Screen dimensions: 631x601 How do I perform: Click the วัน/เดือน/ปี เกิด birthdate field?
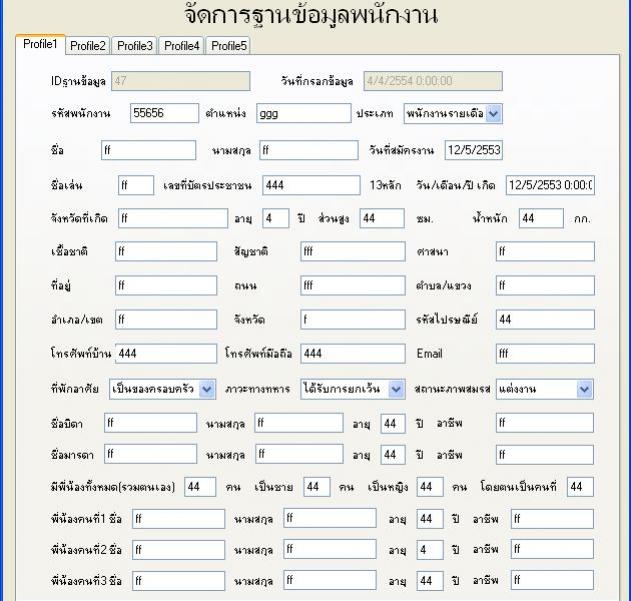(x=550, y=185)
